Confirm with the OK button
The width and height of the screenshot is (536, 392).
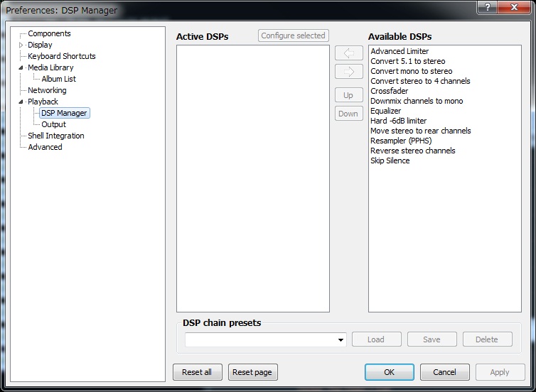[x=390, y=372]
